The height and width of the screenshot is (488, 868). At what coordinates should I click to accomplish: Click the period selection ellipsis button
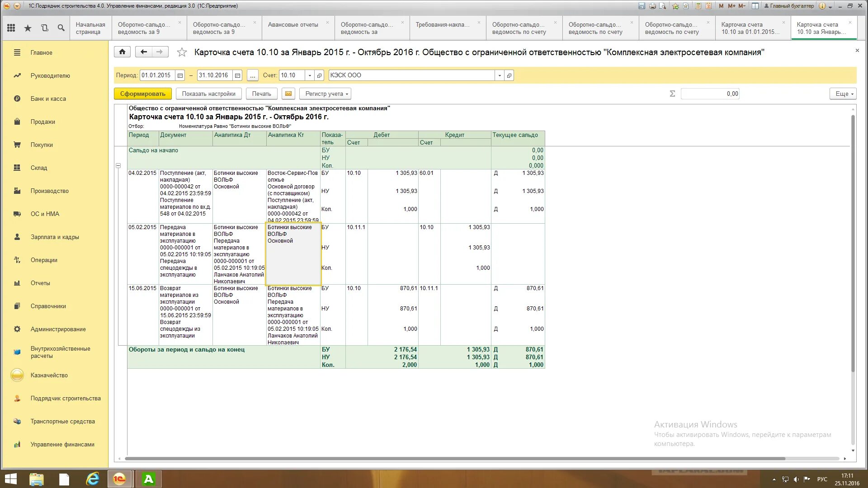[253, 75]
